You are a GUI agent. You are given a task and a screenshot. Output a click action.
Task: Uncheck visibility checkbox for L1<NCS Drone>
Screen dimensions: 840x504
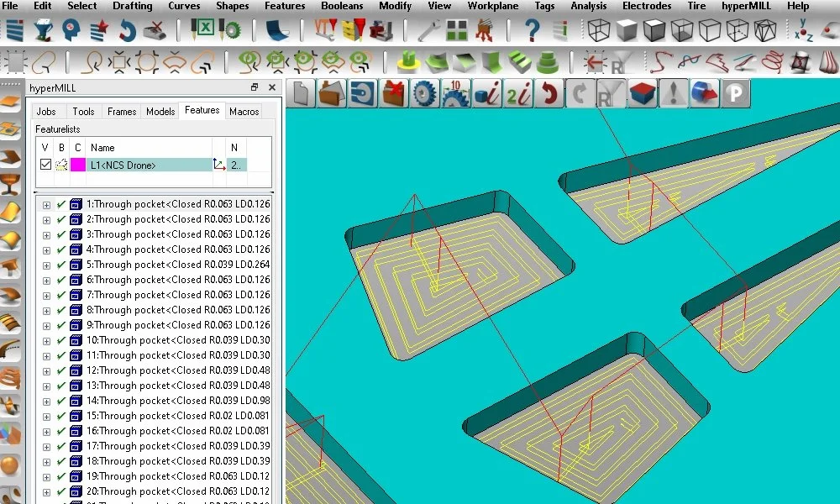(x=45, y=165)
